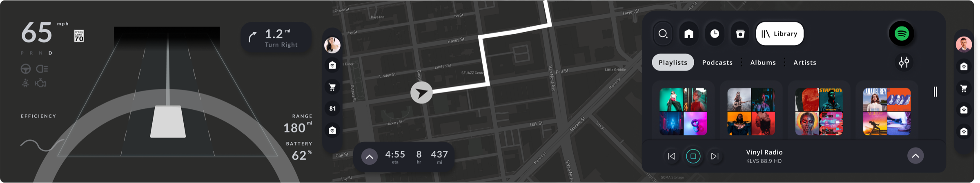Viewport: 980px width, 183px height.
Task: Click the SF JAZZ Center map label
Action: [x=472, y=73]
